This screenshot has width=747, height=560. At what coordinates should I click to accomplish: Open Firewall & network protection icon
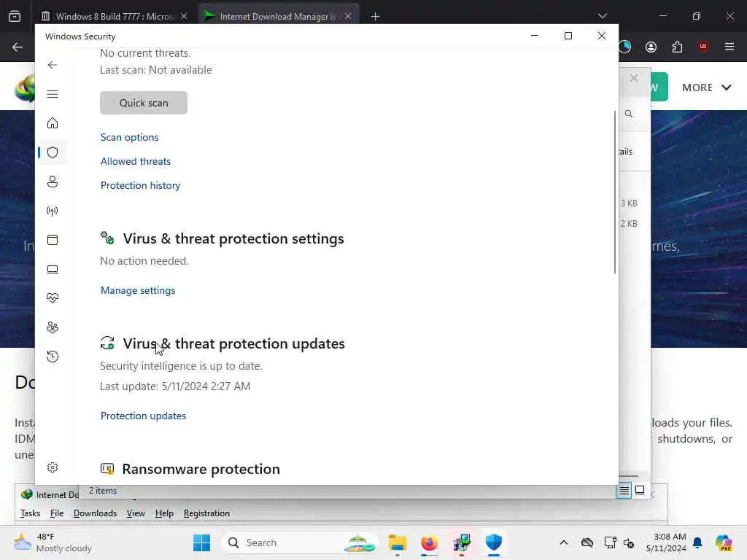click(53, 211)
